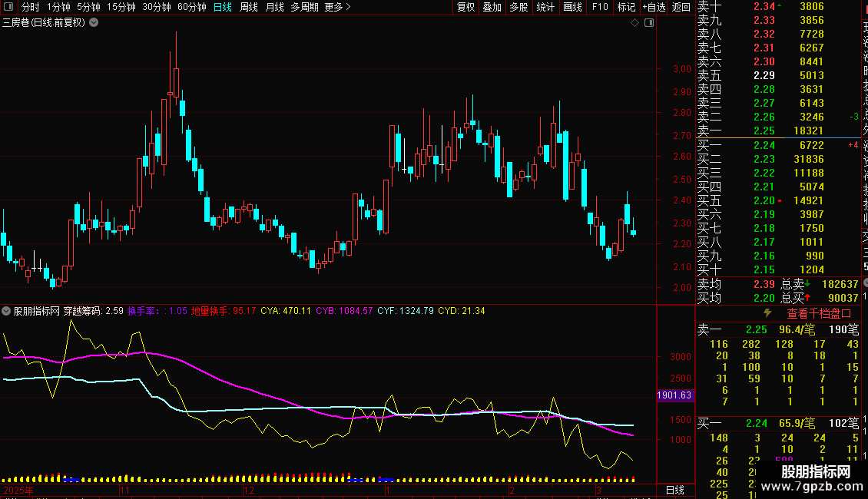Click the diamond icon above the chart

pyautogui.click(x=635, y=23)
